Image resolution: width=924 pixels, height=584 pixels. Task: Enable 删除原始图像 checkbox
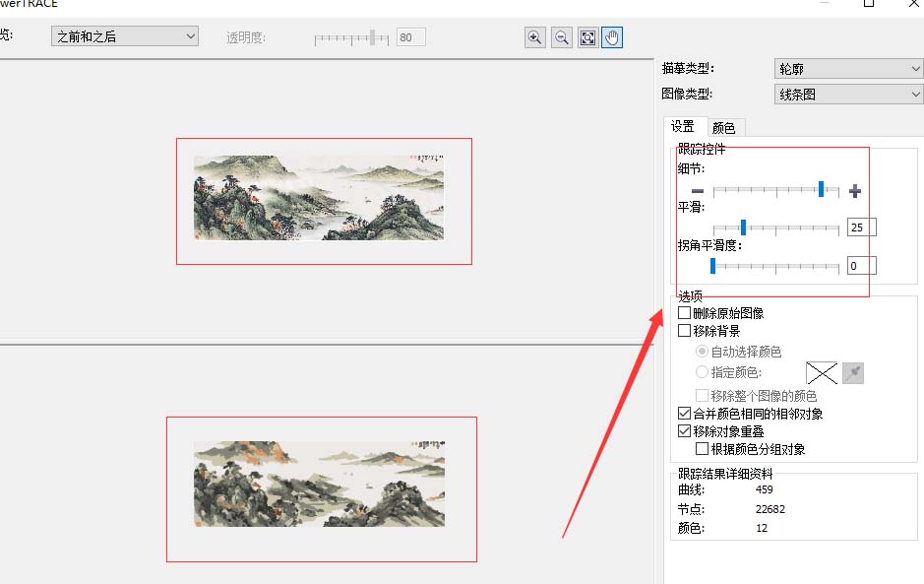coord(684,312)
